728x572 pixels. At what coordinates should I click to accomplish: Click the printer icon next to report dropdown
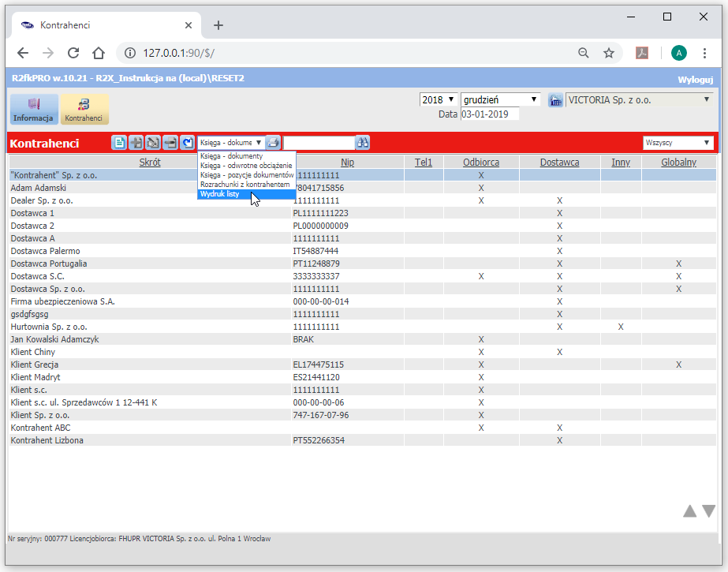click(x=273, y=143)
